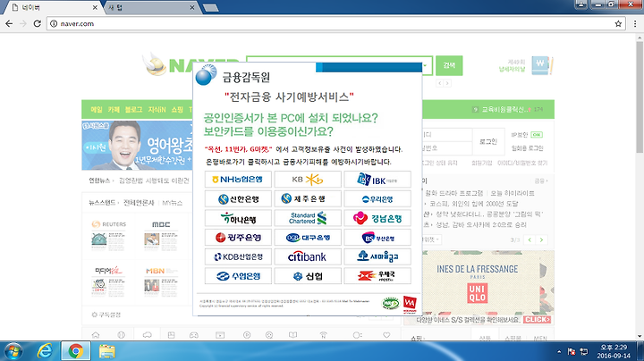Toggle the IP보안 ON switch

[537, 135]
